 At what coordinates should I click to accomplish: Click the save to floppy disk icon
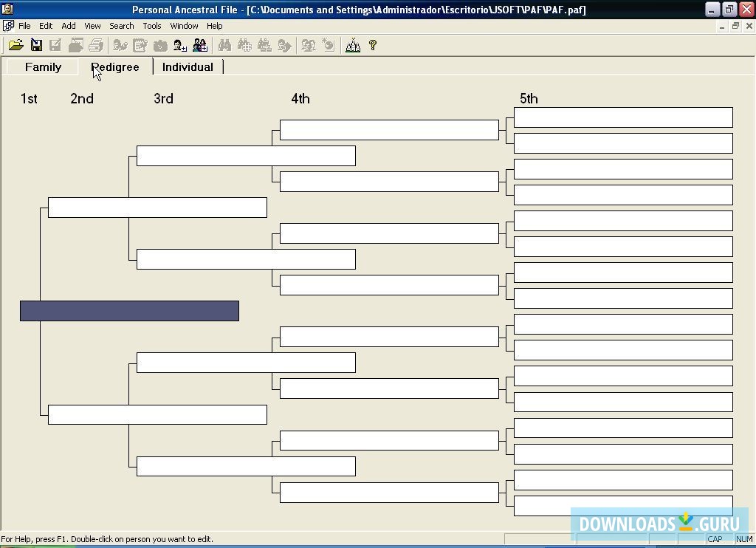click(x=36, y=45)
